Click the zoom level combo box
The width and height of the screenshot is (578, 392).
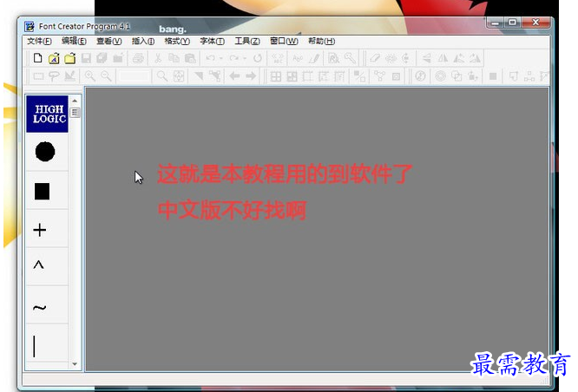pyautogui.click(x=135, y=76)
